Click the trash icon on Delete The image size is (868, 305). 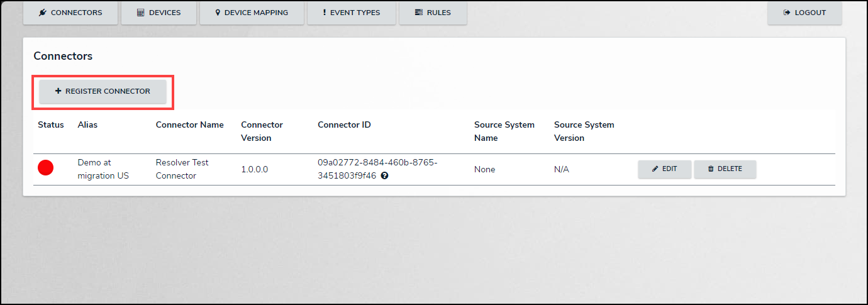pos(711,169)
